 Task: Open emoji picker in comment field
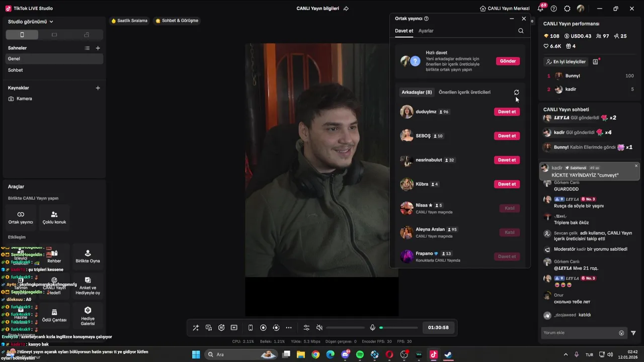(621, 333)
